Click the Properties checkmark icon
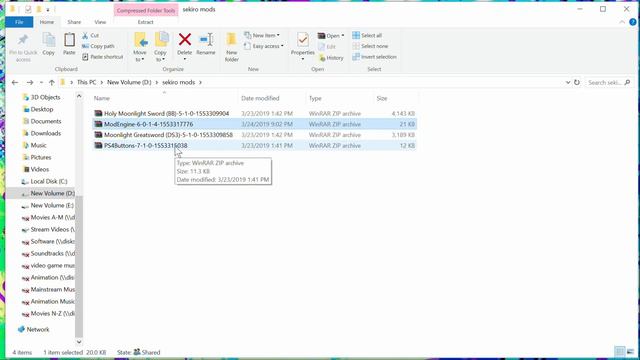This screenshot has width=640, height=360. [302, 40]
